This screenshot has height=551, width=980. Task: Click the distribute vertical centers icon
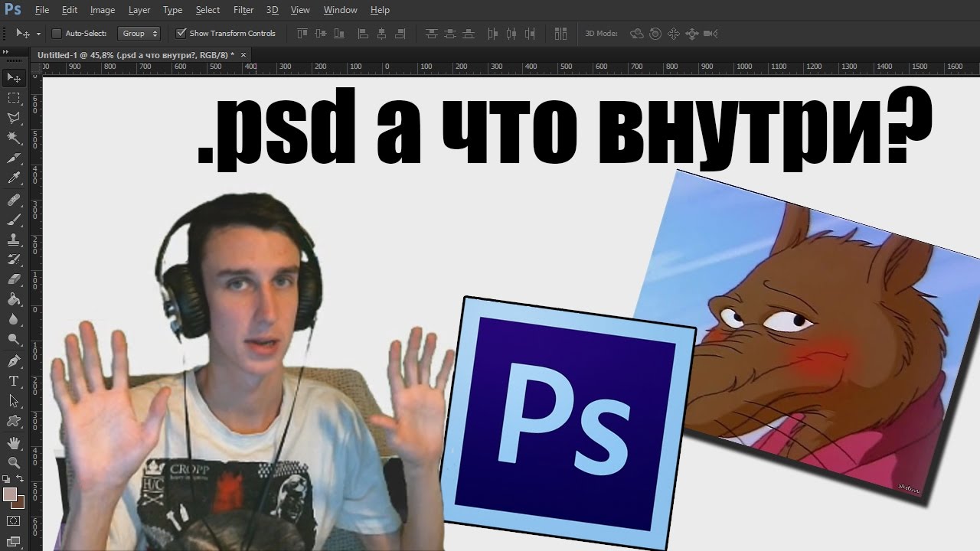point(450,34)
